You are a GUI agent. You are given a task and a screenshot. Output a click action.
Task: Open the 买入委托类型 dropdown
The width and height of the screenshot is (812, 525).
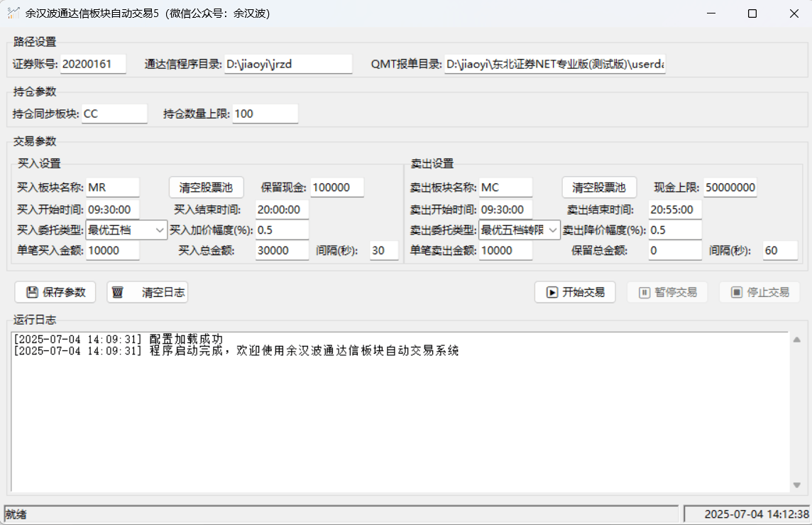[x=126, y=230]
